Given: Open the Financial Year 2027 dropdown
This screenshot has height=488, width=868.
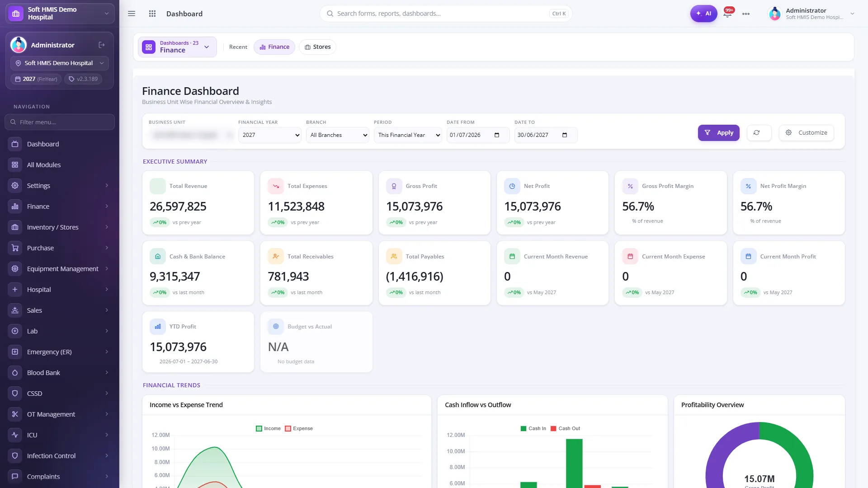Looking at the screenshot, I should [270, 135].
